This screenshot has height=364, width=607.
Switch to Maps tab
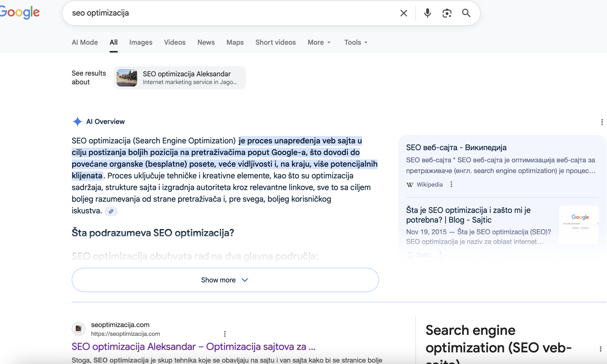(235, 42)
